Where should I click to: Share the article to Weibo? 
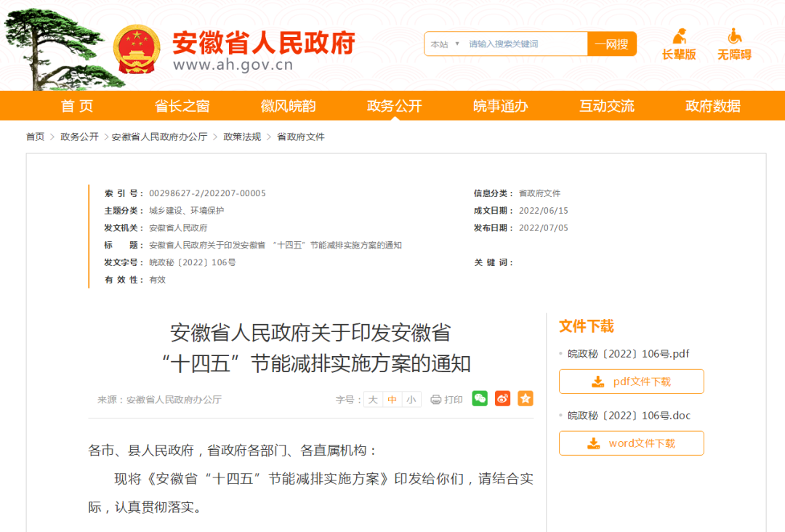(x=502, y=398)
